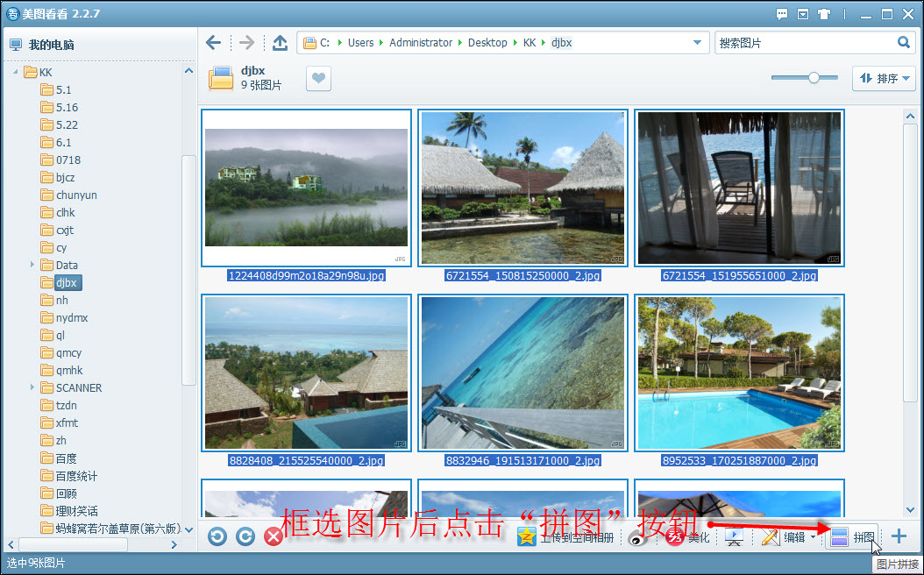Select the misty lake villa thumbnail
Image resolution: width=924 pixels, height=575 pixels.
click(307, 188)
